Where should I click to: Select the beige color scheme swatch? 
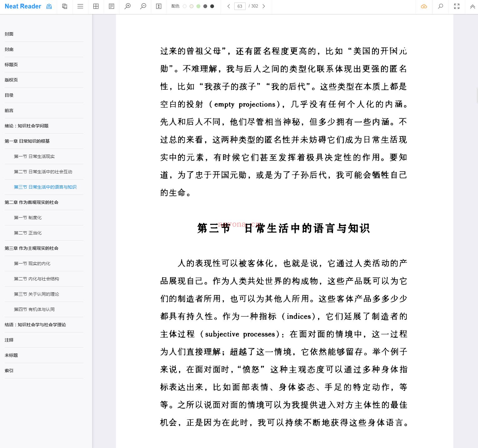(x=192, y=6)
